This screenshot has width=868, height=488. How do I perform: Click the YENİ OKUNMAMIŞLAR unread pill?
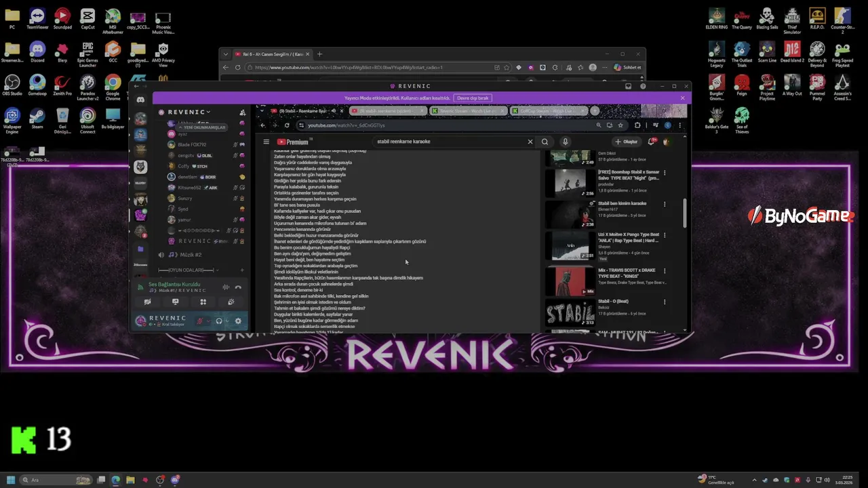[x=203, y=127]
